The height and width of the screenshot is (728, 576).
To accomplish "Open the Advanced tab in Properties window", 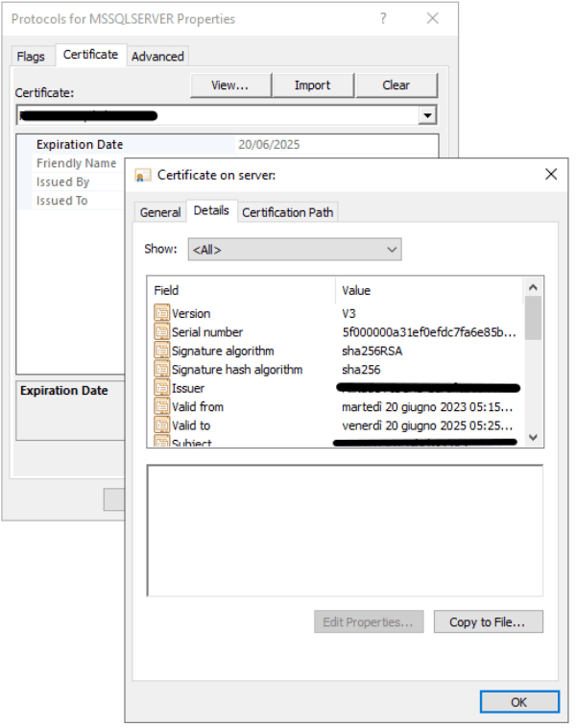I will click(x=157, y=56).
